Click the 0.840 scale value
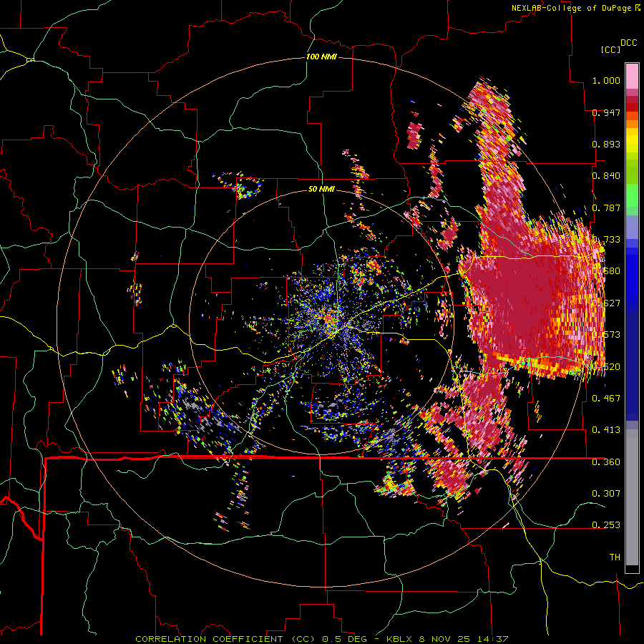Viewport: 644px width, 644px height. point(606,176)
